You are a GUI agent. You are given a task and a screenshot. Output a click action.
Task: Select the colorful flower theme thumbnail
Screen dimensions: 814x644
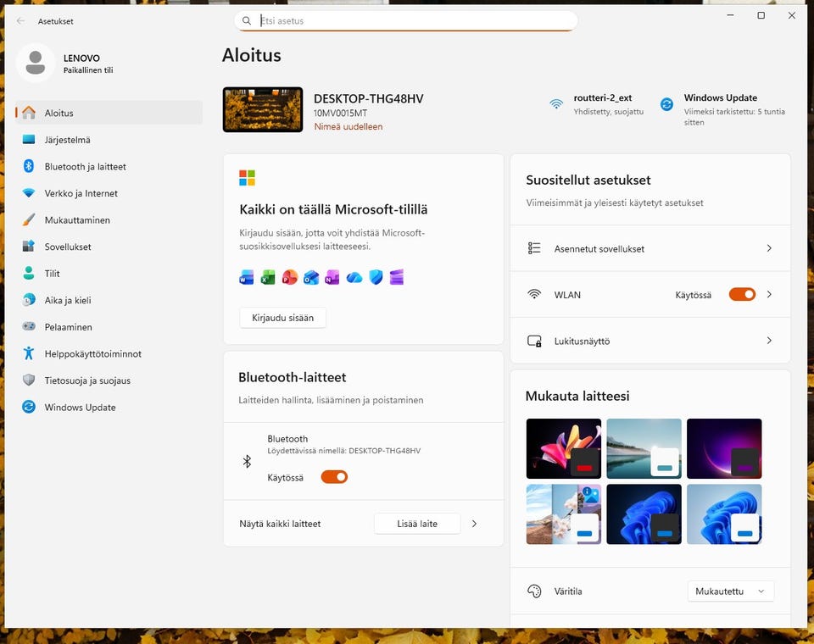click(563, 448)
